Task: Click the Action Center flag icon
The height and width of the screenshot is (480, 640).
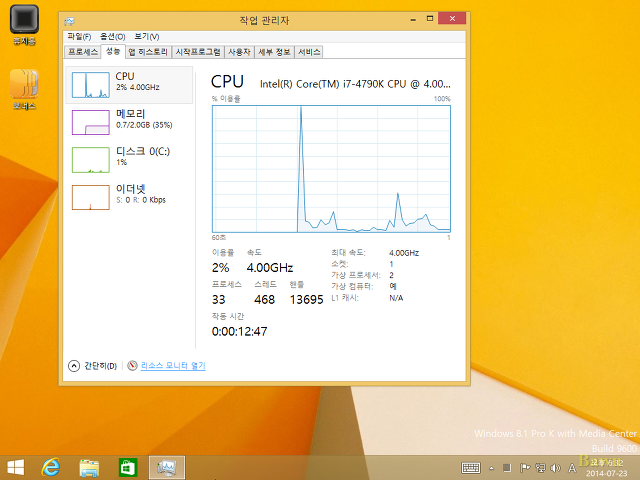Action: pyautogui.click(x=525, y=468)
